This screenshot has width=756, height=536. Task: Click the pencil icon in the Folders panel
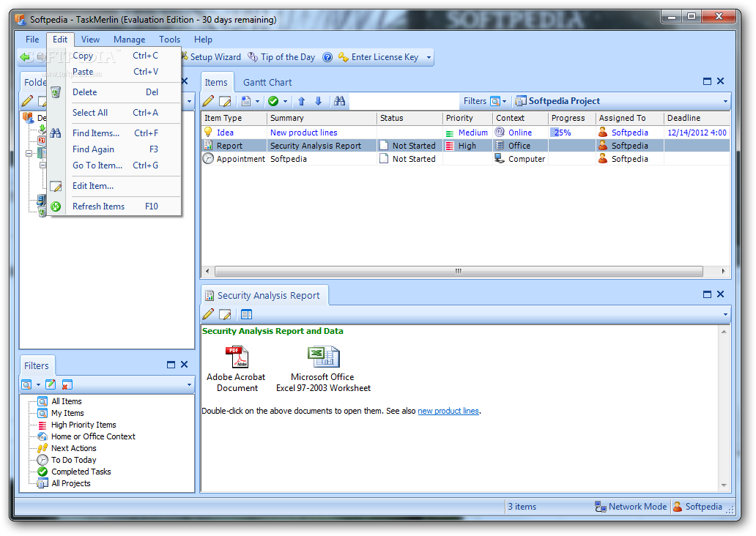pos(28,101)
